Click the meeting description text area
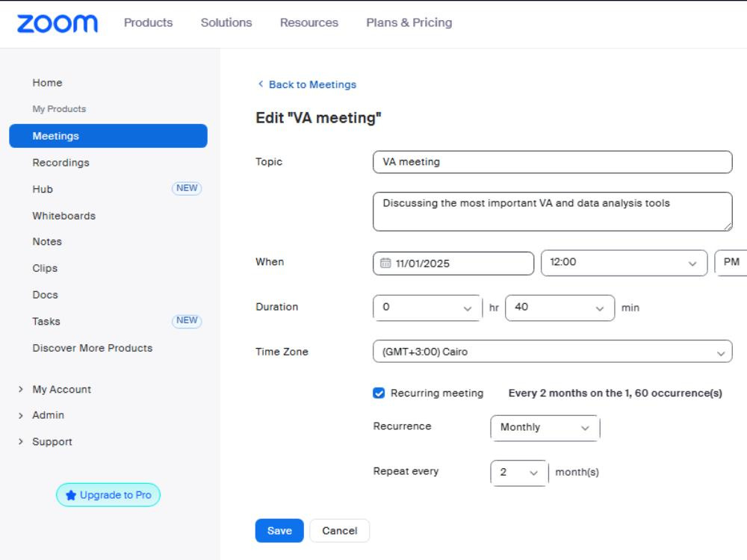 pyautogui.click(x=553, y=212)
